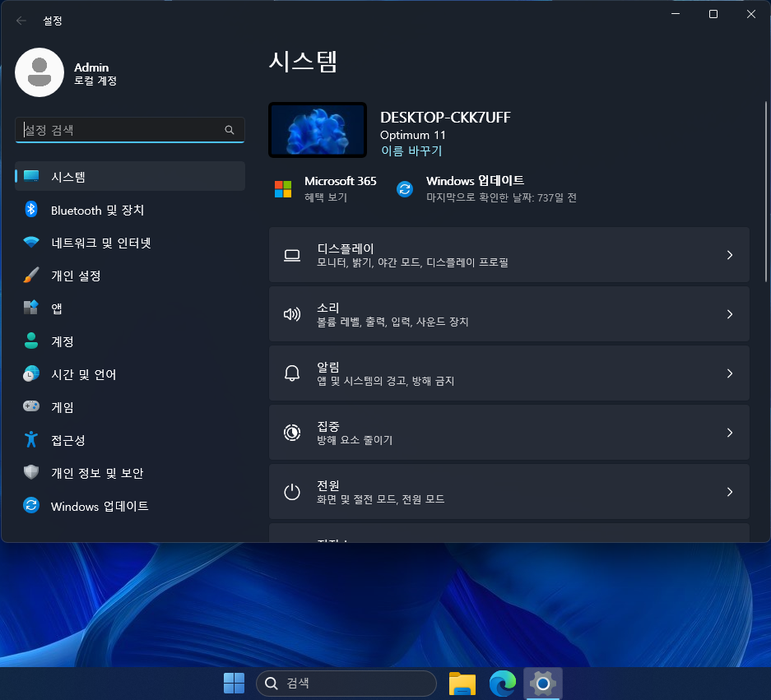The width and height of the screenshot is (771, 700).
Task: Click the Wi-Fi network icon in sidebar
Action: (x=31, y=243)
